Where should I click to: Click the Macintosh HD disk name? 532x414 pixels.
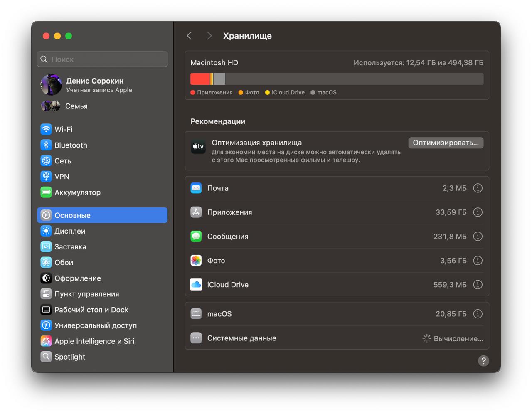214,63
